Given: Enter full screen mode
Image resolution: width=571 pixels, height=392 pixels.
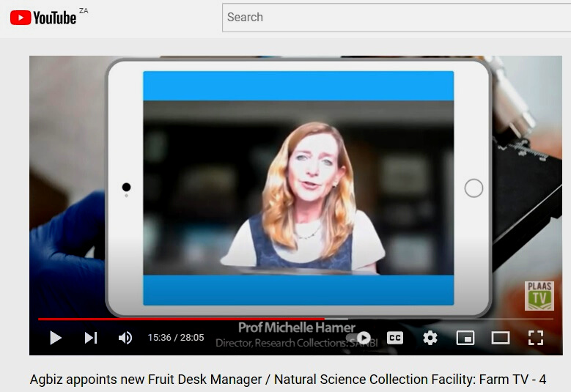Looking at the screenshot, I should (536, 338).
